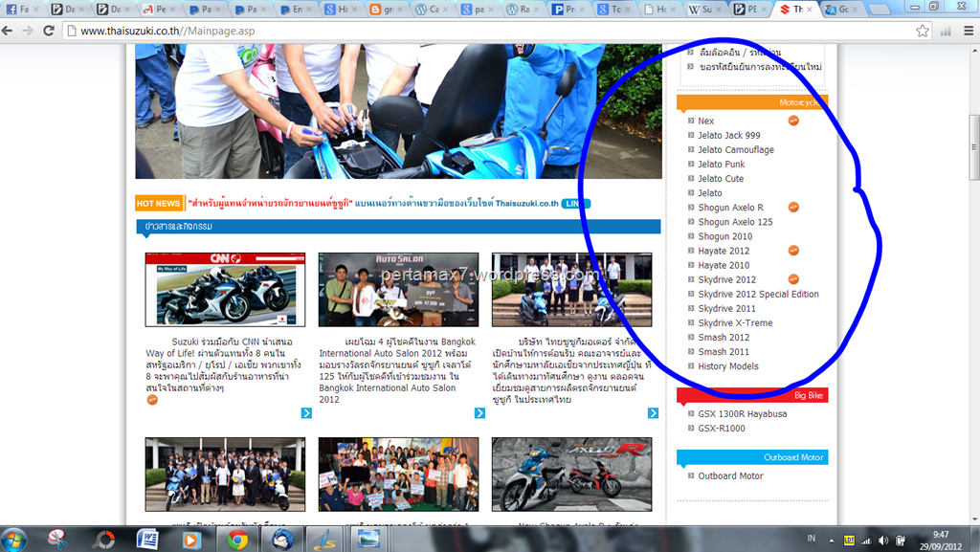Click blue arrow under the CNN news article
Image resolution: width=980 pixels, height=552 pixels.
[306, 413]
